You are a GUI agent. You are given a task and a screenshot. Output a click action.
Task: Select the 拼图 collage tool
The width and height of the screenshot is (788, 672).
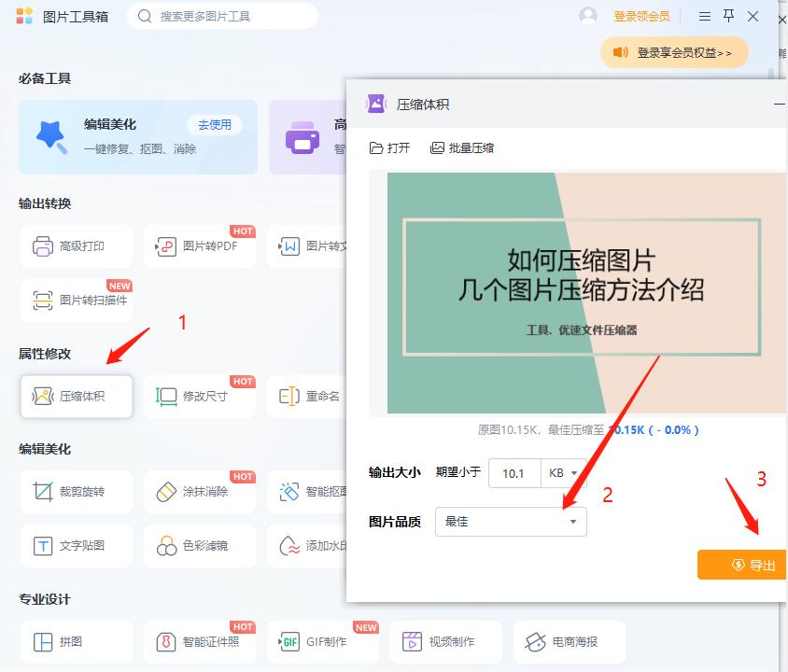point(76,641)
